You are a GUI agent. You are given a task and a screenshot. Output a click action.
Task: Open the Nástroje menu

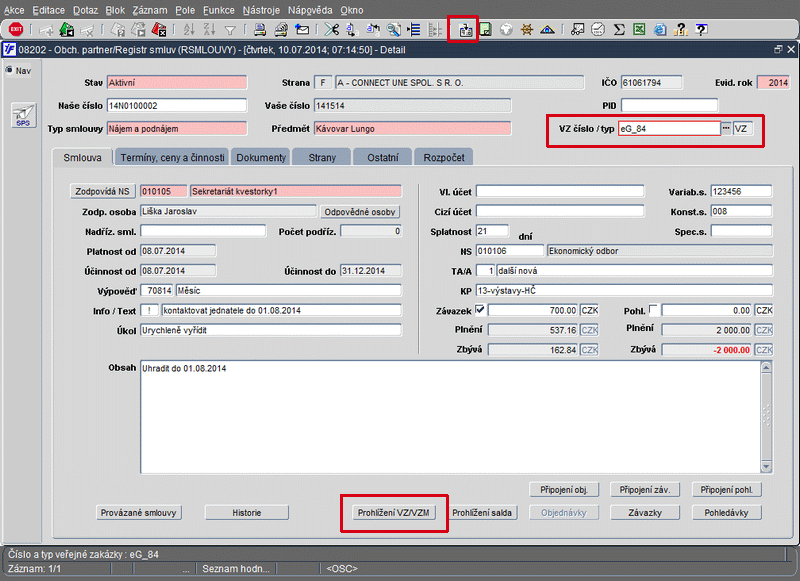pos(261,10)
